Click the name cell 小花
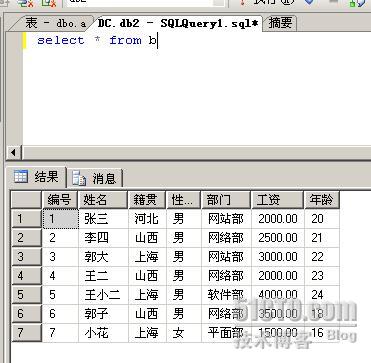 tap(103, 333)
